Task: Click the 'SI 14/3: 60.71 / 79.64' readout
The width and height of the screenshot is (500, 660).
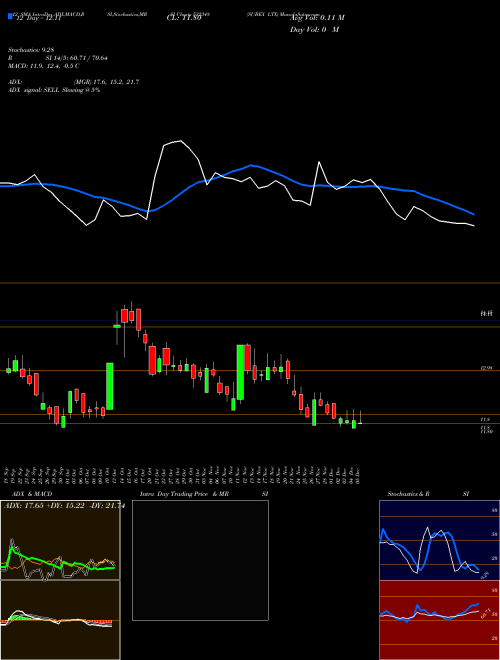Action: [x=76, y=58]
